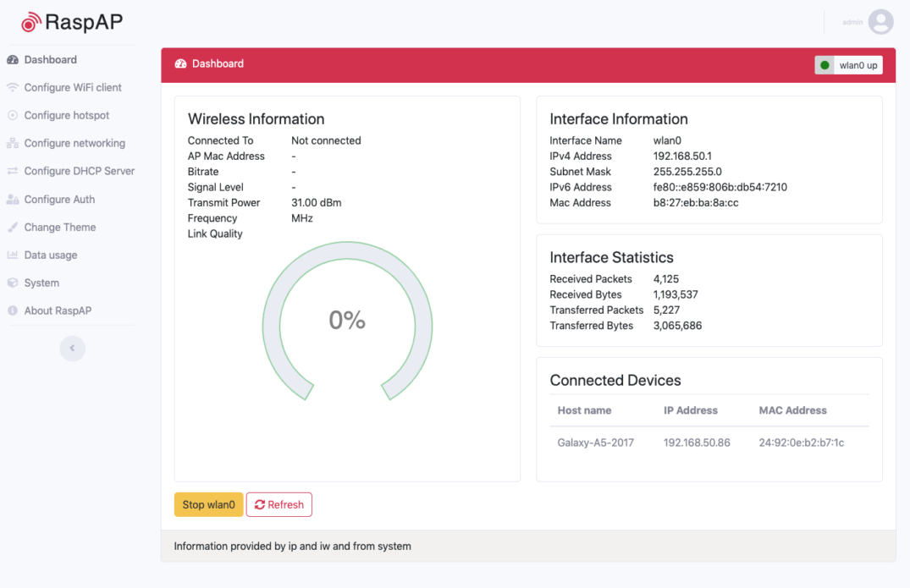Image resolution: width=910 pixels, height=588 pixels.
Task: Click the Received Bytes value 1,193,537
Action: (676, 294)
